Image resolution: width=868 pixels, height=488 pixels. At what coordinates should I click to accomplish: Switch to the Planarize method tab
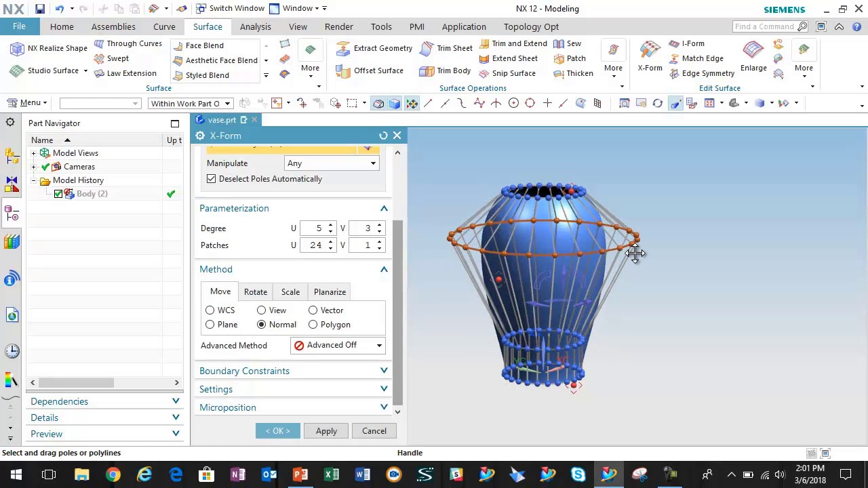coord(330,292)
